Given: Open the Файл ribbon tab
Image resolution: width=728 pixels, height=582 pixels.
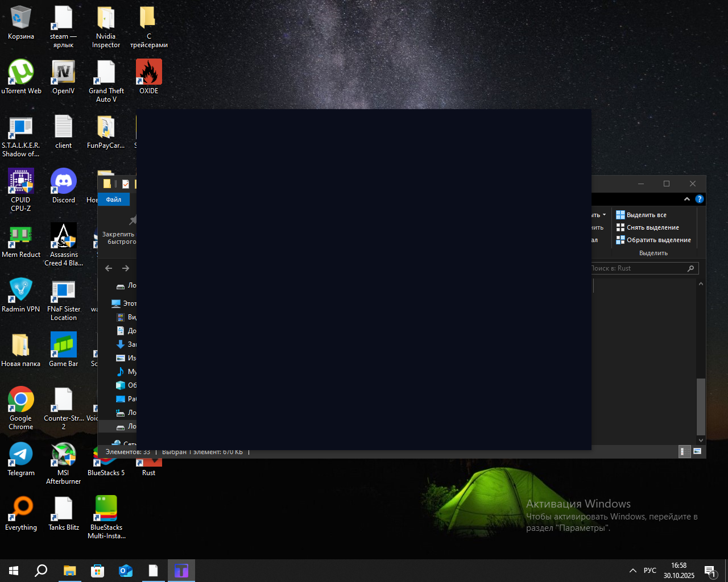Looking at the screenshot, I should point(114,199).
